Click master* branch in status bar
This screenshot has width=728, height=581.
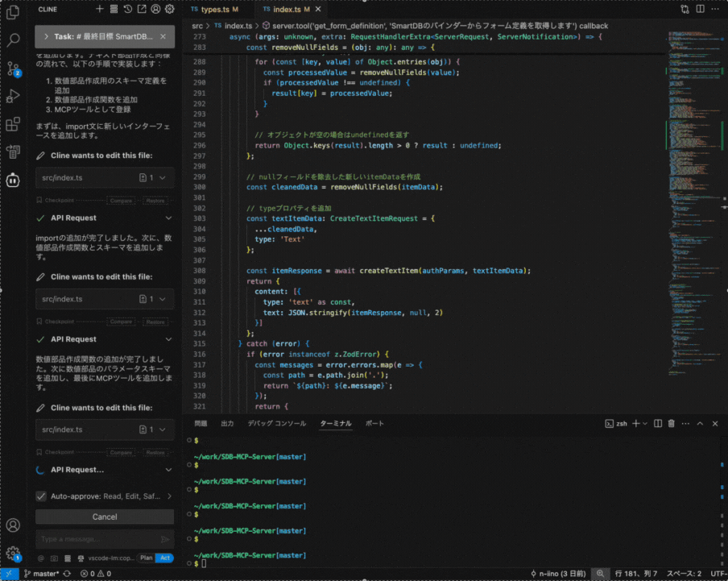(x=41, y=574)
